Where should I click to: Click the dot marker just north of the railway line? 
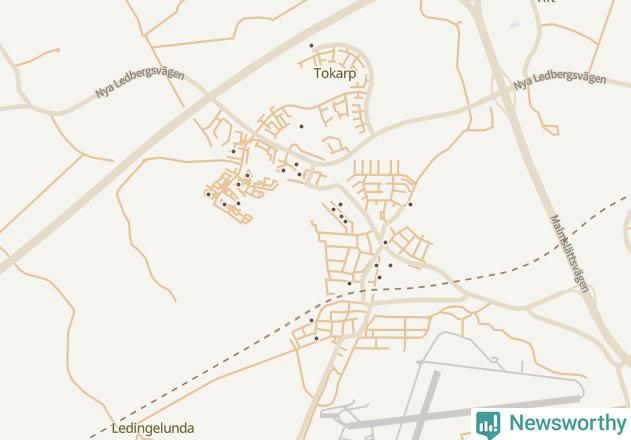point(349,283)
